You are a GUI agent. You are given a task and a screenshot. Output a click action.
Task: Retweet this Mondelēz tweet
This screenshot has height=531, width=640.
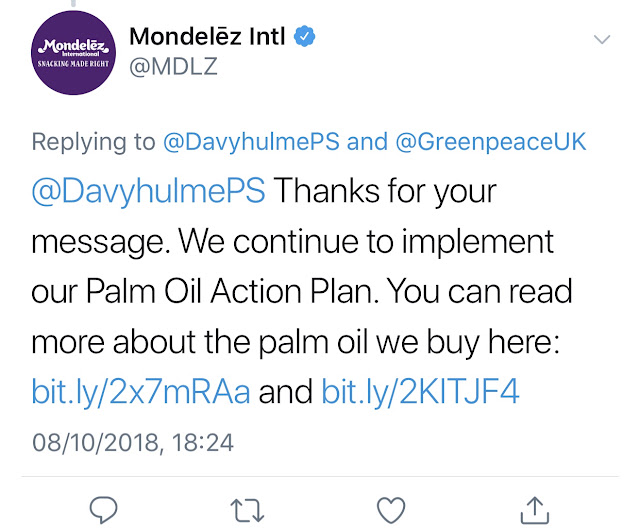coord(247,510)
